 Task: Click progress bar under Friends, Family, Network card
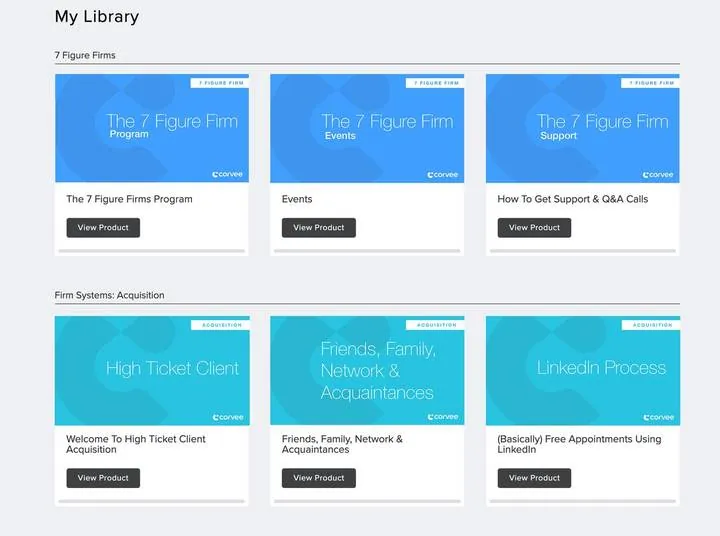coord(367,501)
